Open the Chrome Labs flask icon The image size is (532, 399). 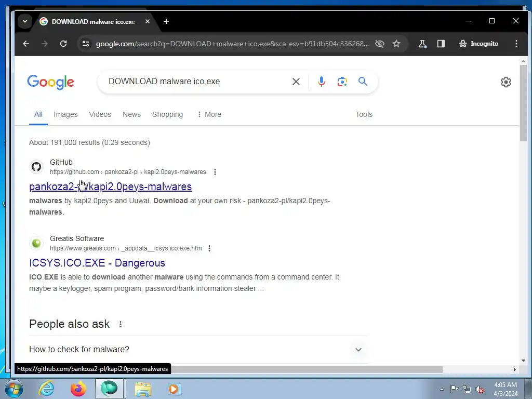tap(422, 44)
